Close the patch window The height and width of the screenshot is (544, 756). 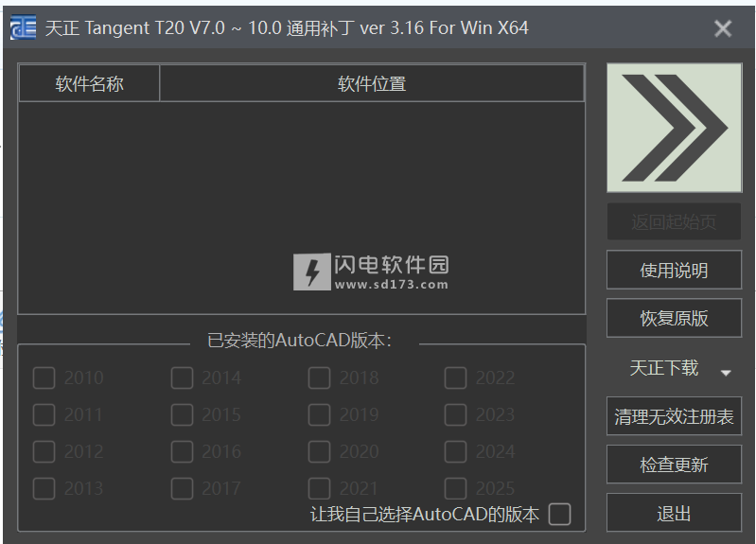pos(723,28)
